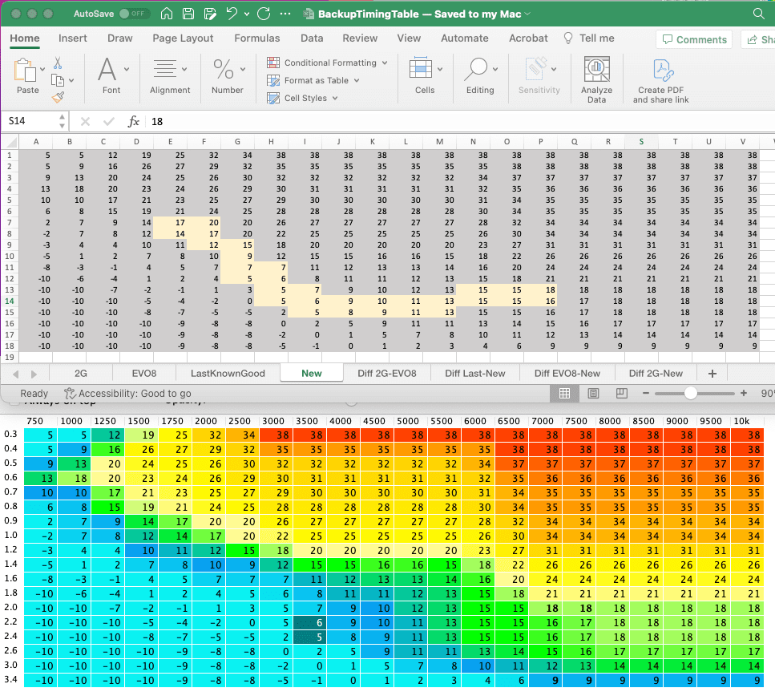Open the Diff Last-New sheet tab
Image resolution: width=775 pixels, height=700 pixels.
[x=475, y=373]
